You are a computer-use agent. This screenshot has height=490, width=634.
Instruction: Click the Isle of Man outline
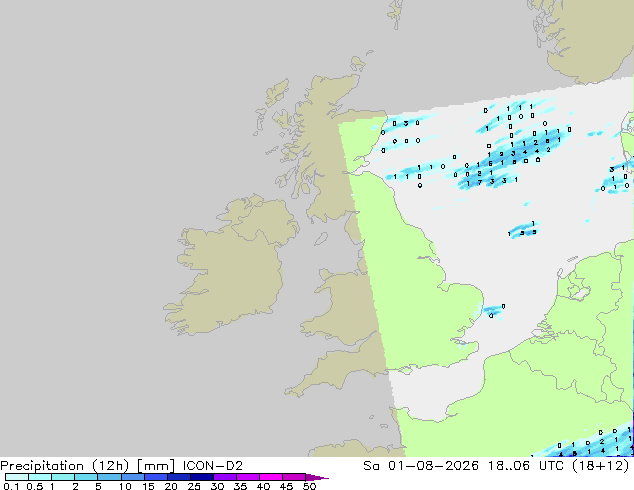(x=321, y=239)
